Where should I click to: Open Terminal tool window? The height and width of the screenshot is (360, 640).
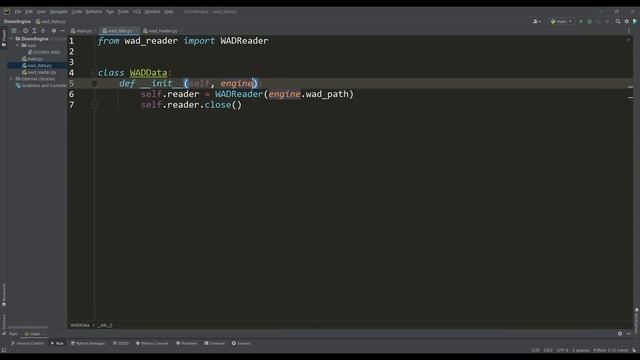tap(215, 344)
